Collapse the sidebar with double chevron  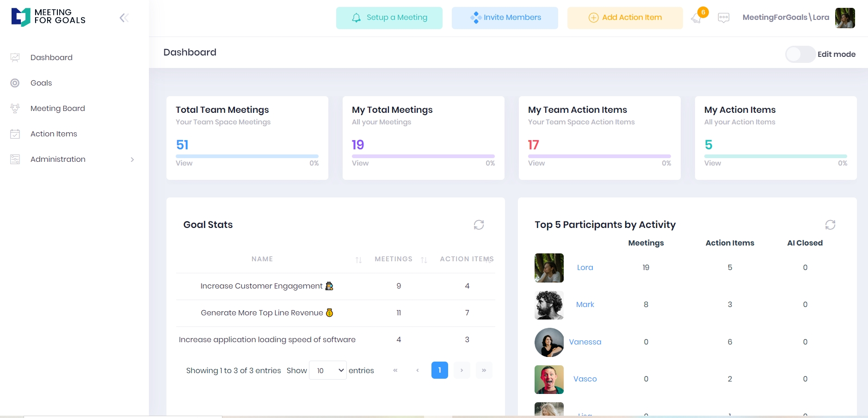[124, 18]
